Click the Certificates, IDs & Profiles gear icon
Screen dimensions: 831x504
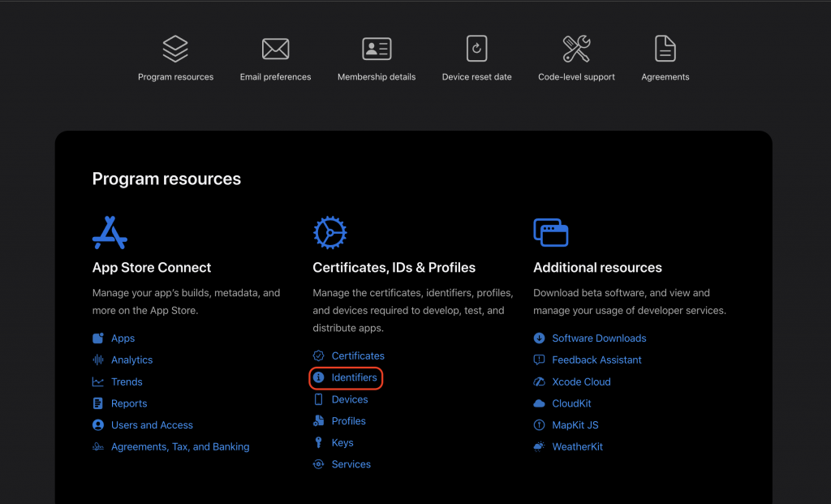pyautogui.click(x=329, y=233)
